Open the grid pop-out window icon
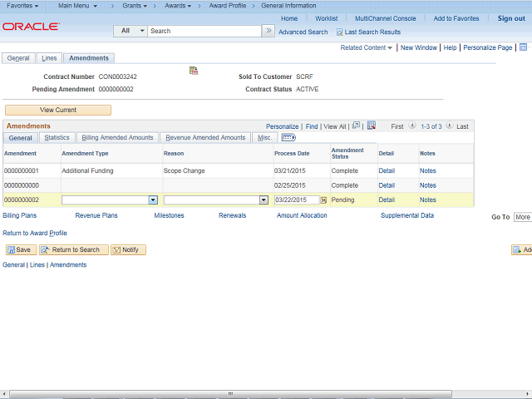This screenshot has width=532, height=399. 356,126
